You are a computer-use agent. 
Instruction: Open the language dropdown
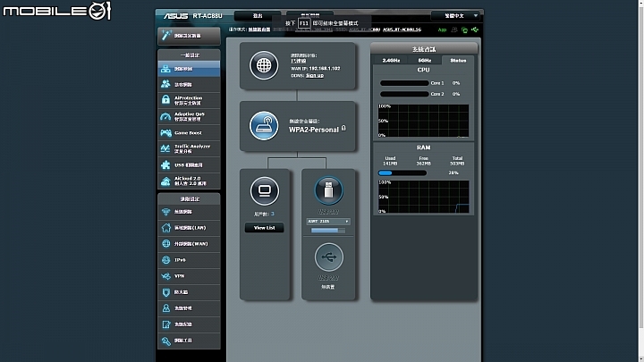pyautogui.click(x=455, y=15)
